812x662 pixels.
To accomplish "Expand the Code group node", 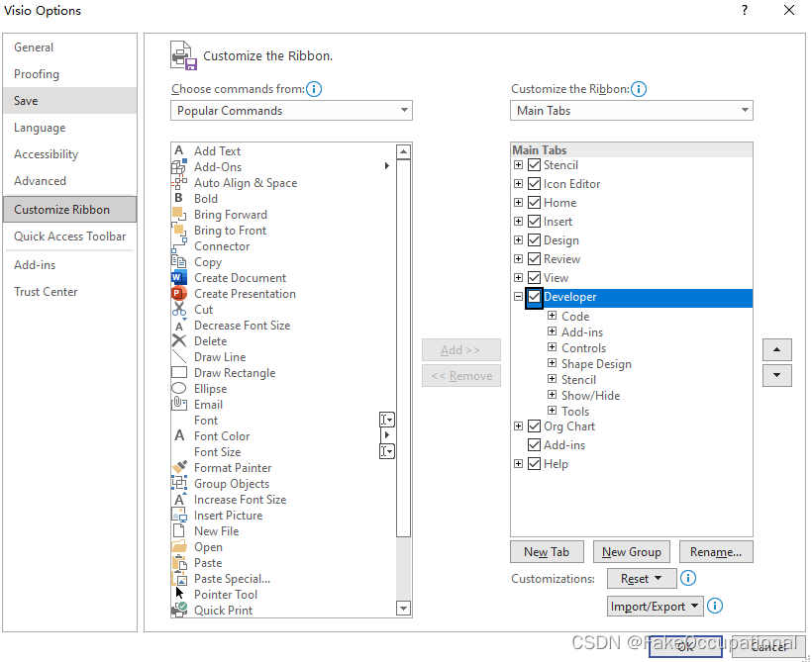I will [552, 316].
